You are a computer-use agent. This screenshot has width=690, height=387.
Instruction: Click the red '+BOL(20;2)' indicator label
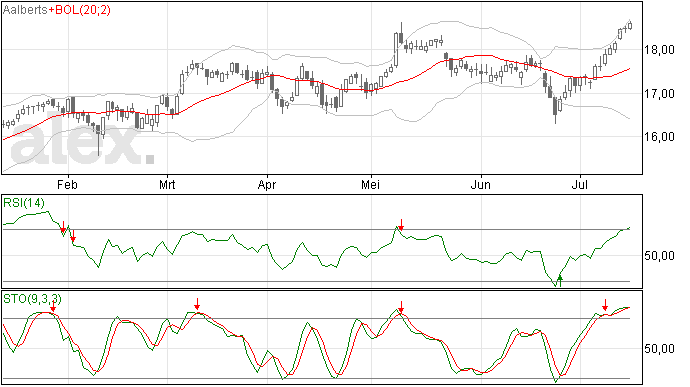tap(79, 10)
